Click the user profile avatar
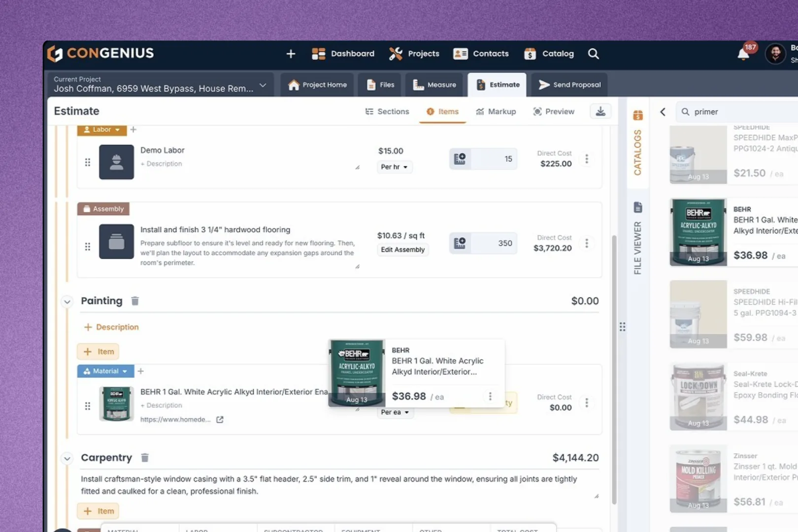This screenshot has width=798, height=532. coord(775,54)
